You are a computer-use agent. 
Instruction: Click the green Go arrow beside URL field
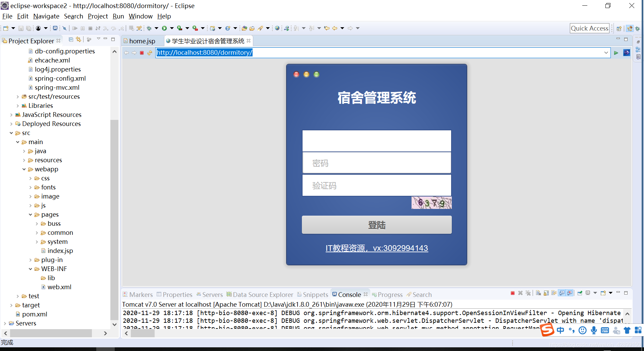click(616, 53)
